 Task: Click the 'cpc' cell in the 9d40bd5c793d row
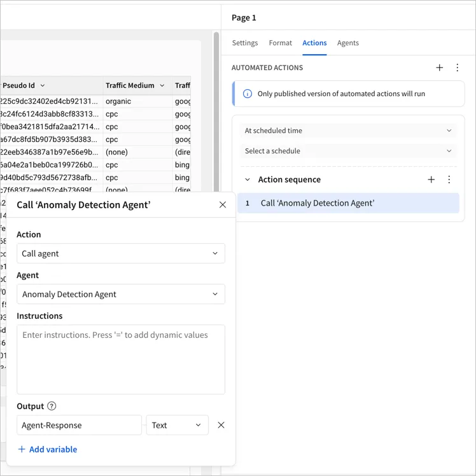[x=137, y=178]
